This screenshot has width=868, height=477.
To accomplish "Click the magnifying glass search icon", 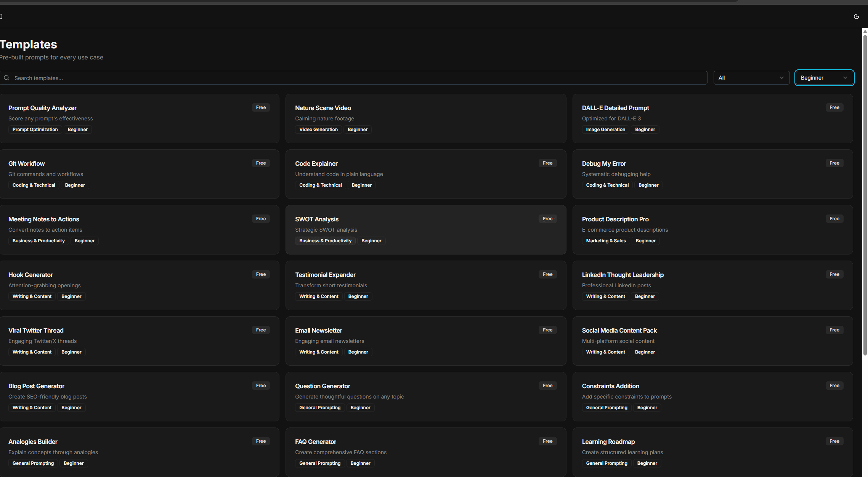I will click(x=6, y=78).
